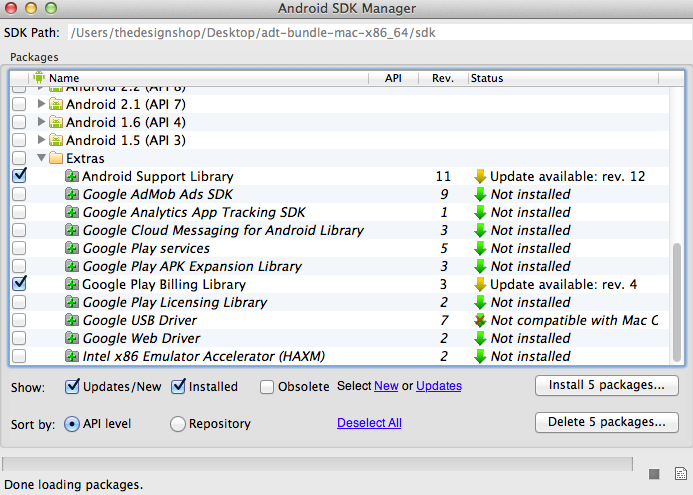Click the Install 5 packages button

(607, 385)
